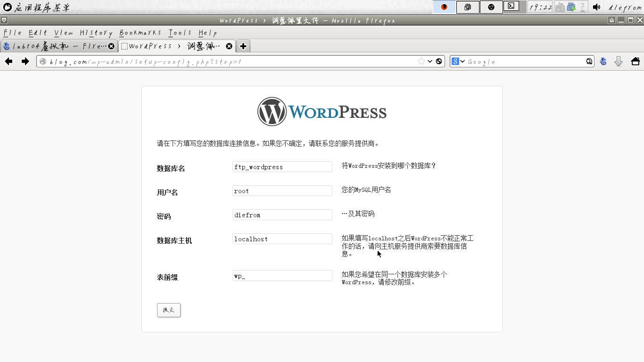Image resolution: width=644 pixels, height=362 pixels.
Task: Click the 数据库主机 field with localhost
Action: [x=282, y=239]
